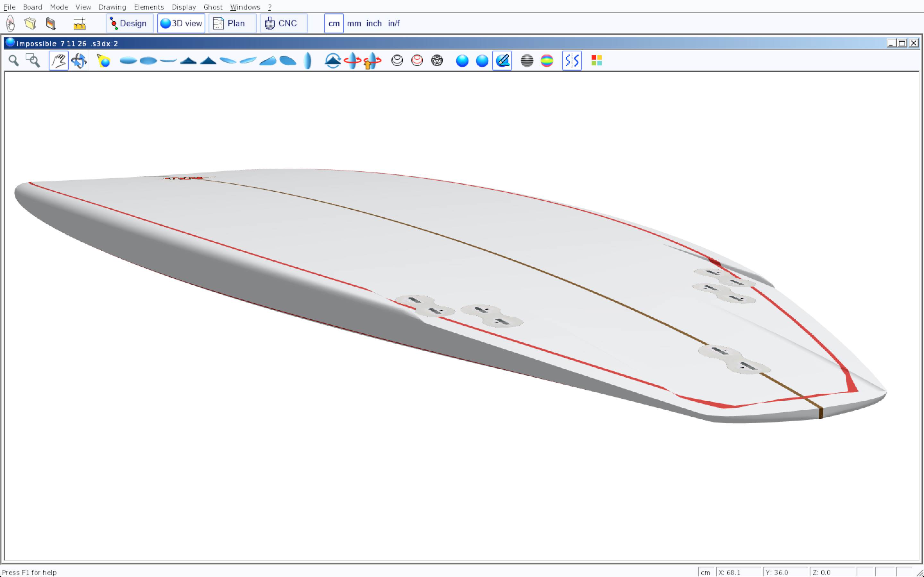This screenshot has height=577, width=924.
Task: Click the rainbow colored sphere render icon
Action: click(547, 61)
